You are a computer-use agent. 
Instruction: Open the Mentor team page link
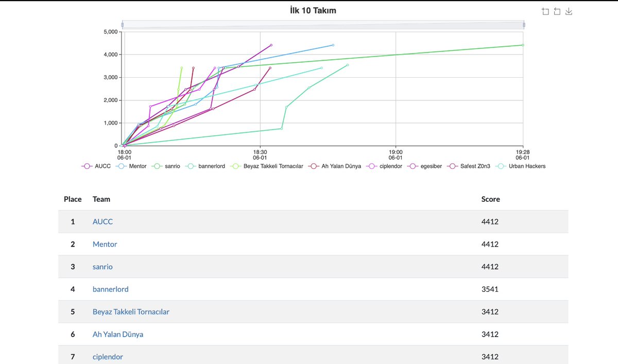pyautogui.click(x=105, y=244)
